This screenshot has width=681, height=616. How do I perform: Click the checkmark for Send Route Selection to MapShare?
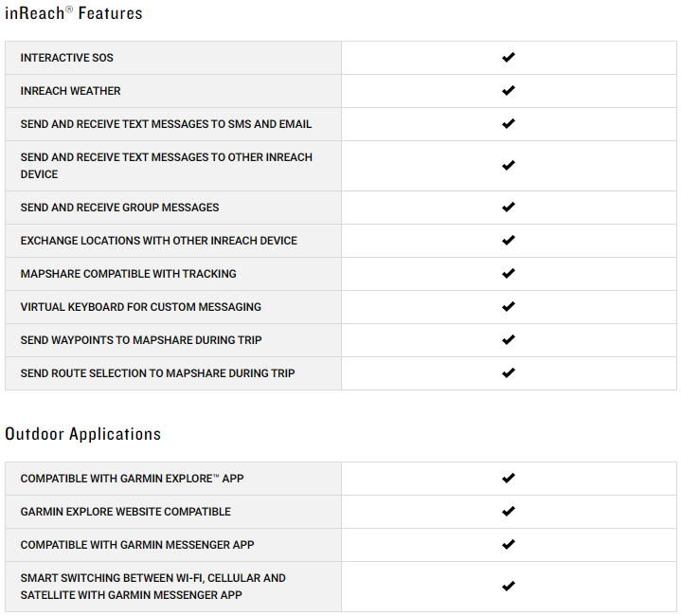[x=508, y=373]
